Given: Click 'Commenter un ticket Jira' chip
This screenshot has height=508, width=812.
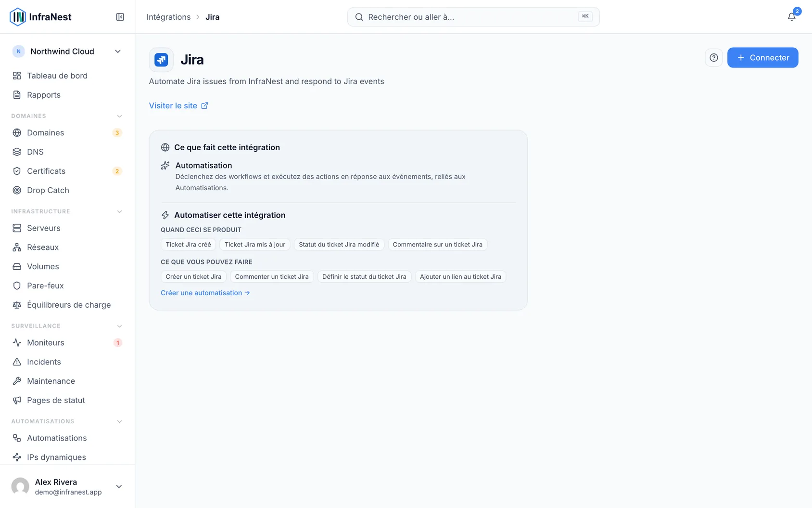Looking at the screenshot, I should [272, 277].
